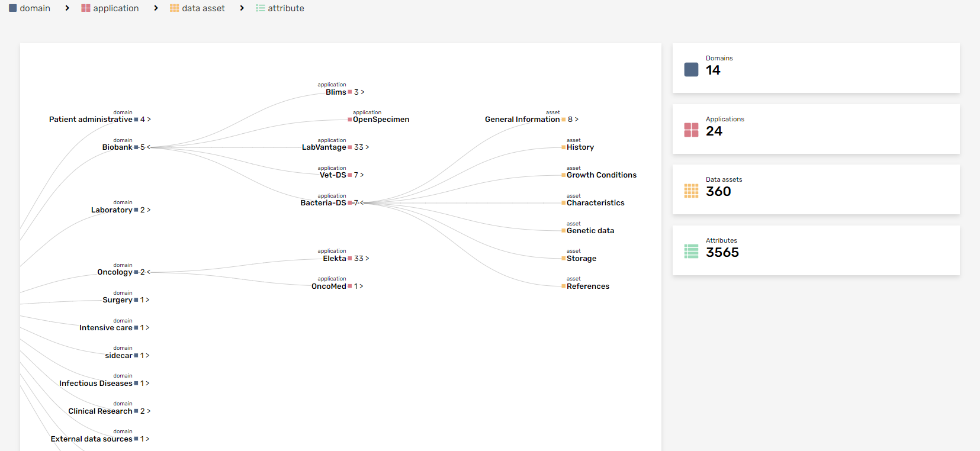This screenshot has height=451, width=980.
Task: Click the Attributes count value 3565
Action: pos(722,253)
